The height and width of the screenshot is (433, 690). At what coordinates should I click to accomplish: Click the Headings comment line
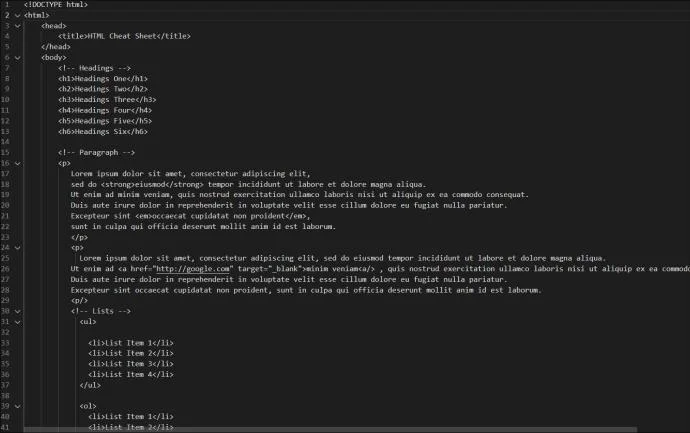[x=101, y=68]
